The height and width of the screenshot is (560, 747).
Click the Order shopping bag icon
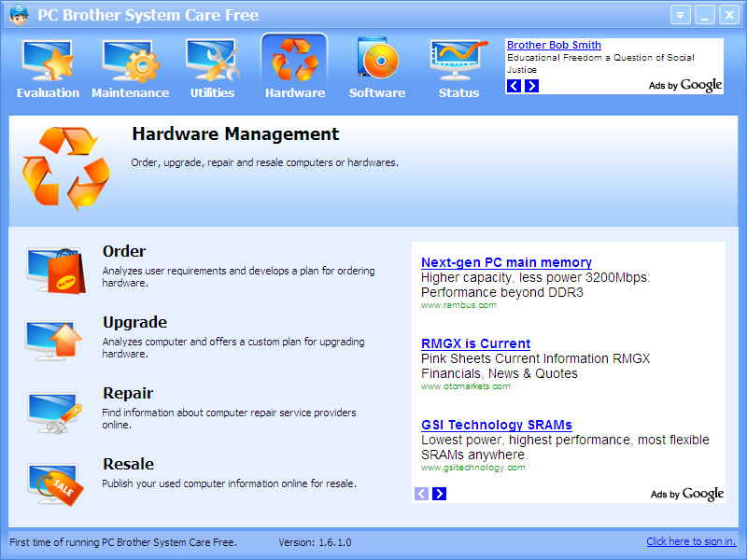(56, 270)
